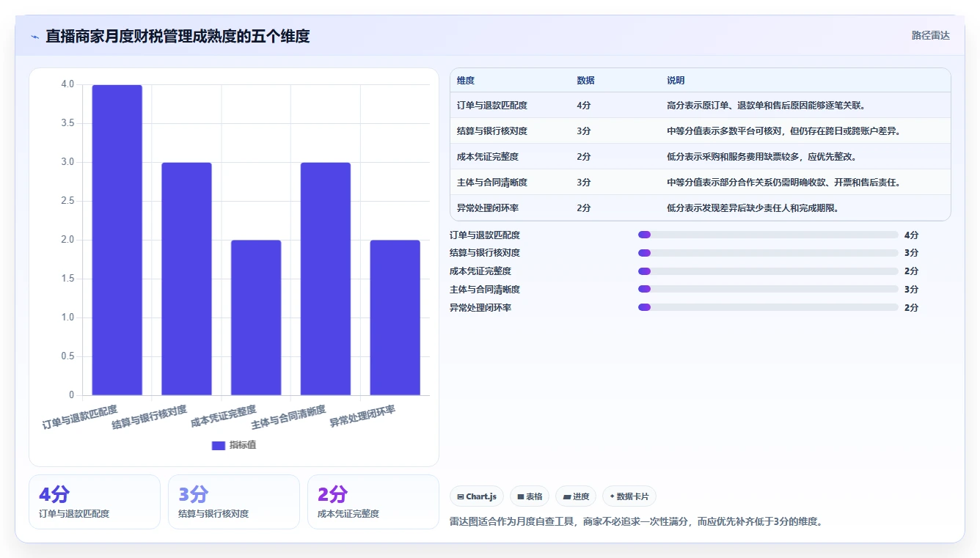
Task: Click the 进度 chip
Action: point(576,496)
